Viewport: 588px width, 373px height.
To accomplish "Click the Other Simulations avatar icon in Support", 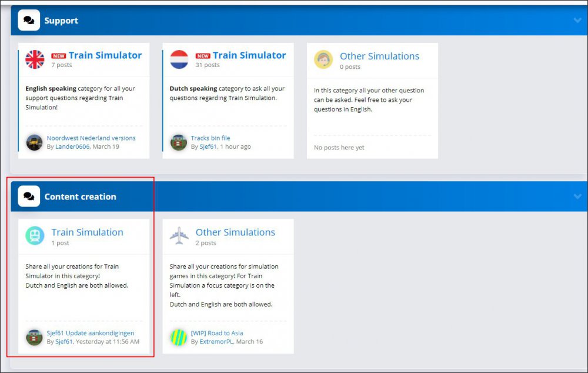I will (323, 59).
